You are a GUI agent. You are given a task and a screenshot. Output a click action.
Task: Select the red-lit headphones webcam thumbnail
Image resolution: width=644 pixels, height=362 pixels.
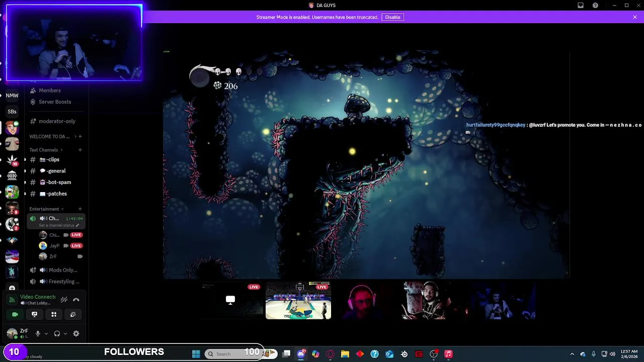pyautogui.click(x=362, y=301)
